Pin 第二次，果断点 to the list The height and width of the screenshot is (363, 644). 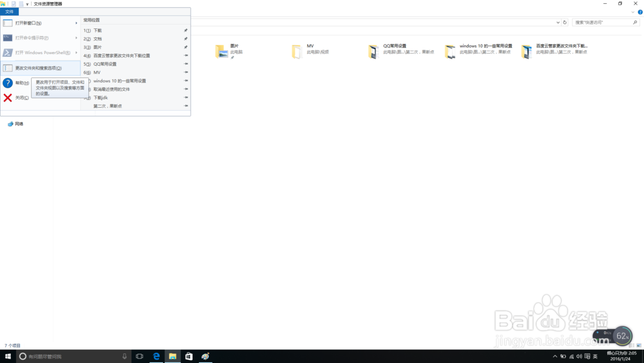[x=185, y=106]
